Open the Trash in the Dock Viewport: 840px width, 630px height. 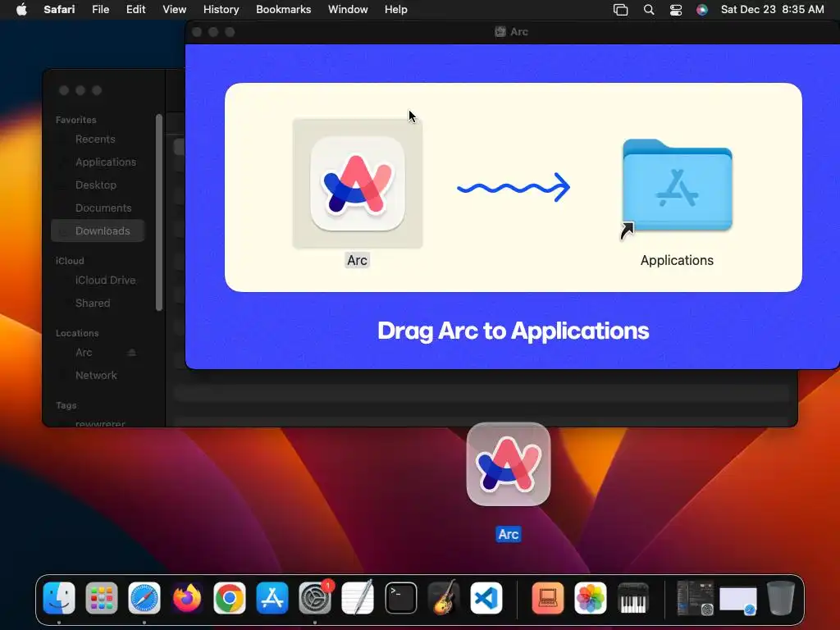click(781, 597)
